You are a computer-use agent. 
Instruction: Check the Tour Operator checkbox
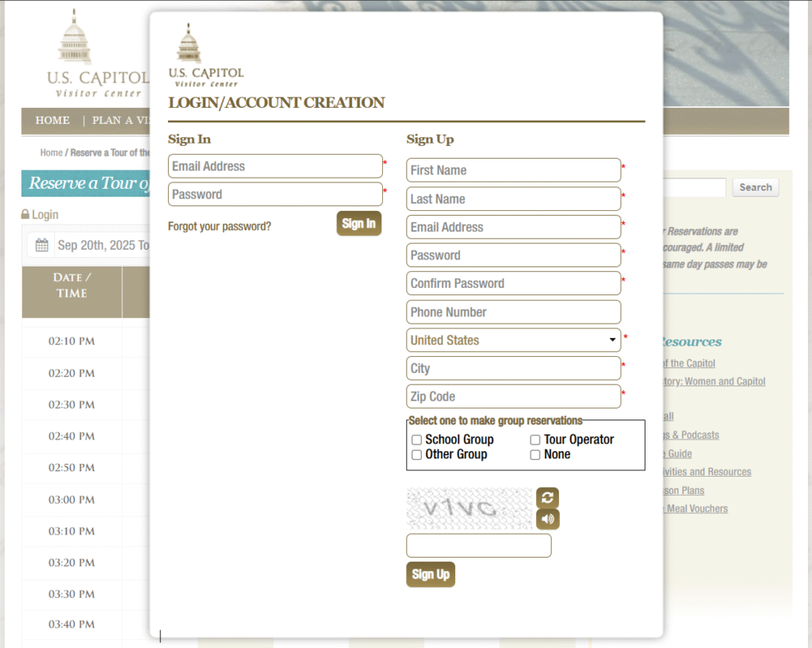point(535,439)
